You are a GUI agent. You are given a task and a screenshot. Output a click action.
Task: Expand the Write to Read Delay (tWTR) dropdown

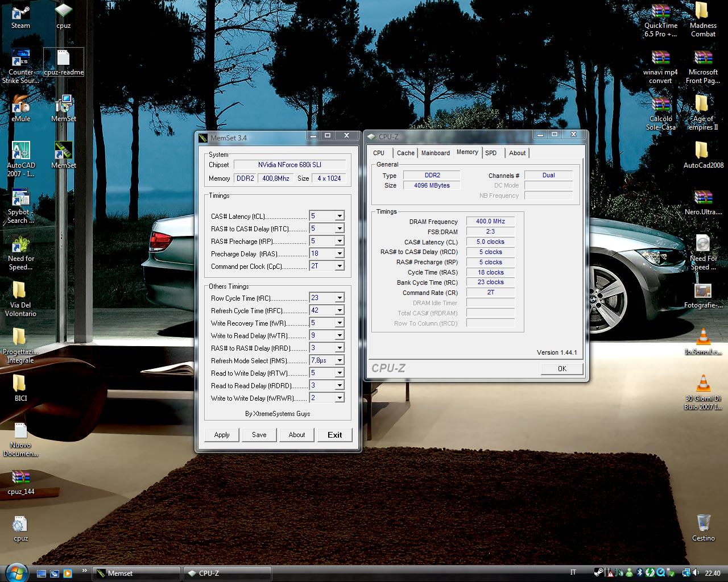point(340,335)
